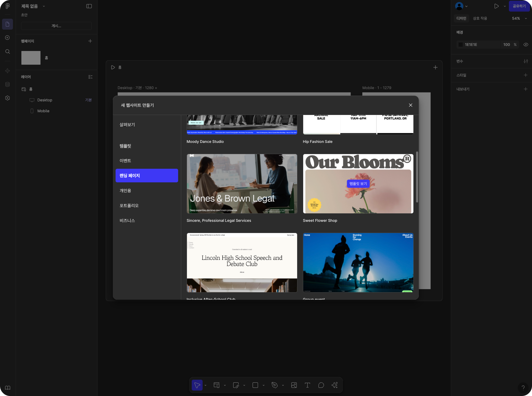Select the Insert block tool

(236, 385)
